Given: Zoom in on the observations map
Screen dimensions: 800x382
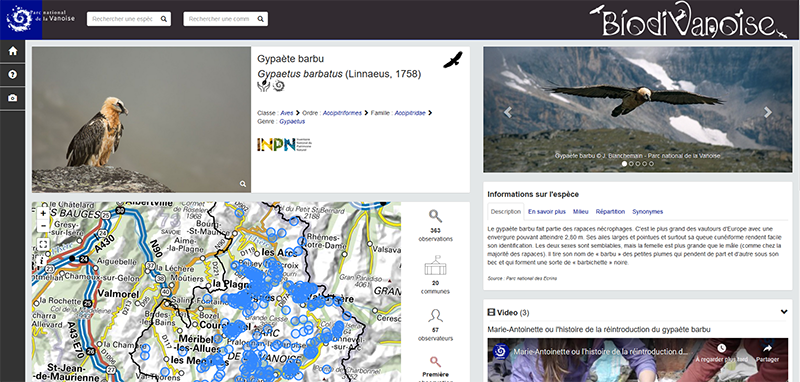Looking at the screenshot, I should [43, 213].
